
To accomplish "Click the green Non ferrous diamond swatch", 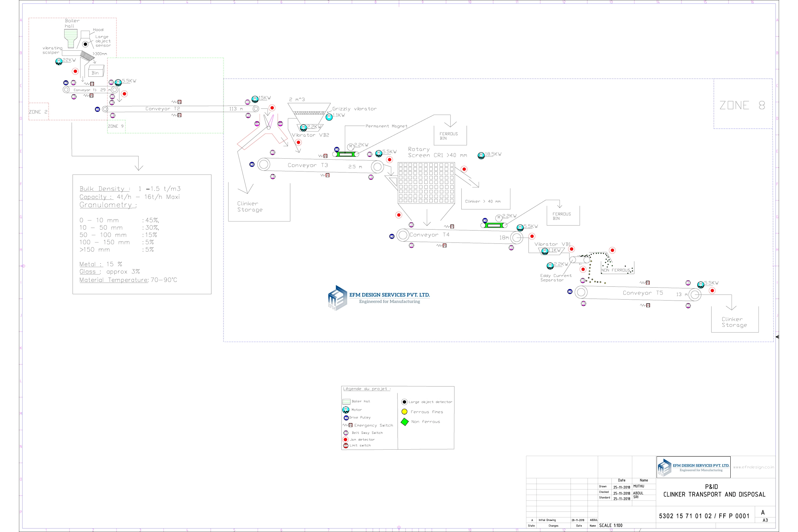I will 404,422.
